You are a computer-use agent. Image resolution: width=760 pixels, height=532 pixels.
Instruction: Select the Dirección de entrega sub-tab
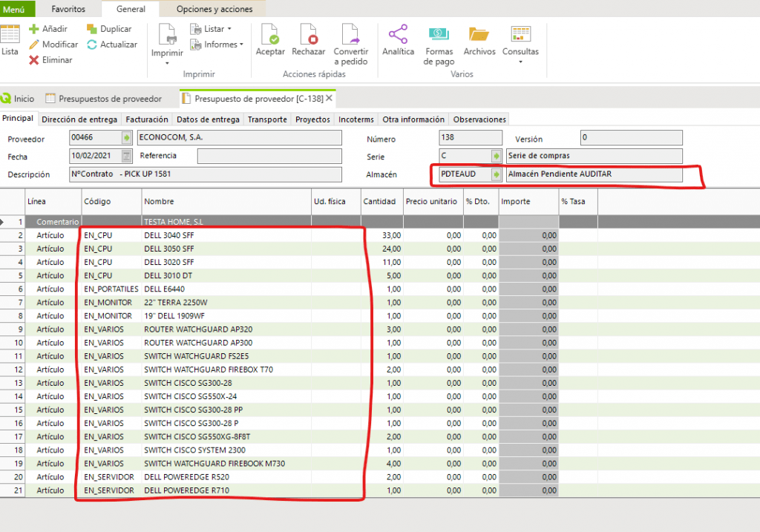[x=79, y=119]
